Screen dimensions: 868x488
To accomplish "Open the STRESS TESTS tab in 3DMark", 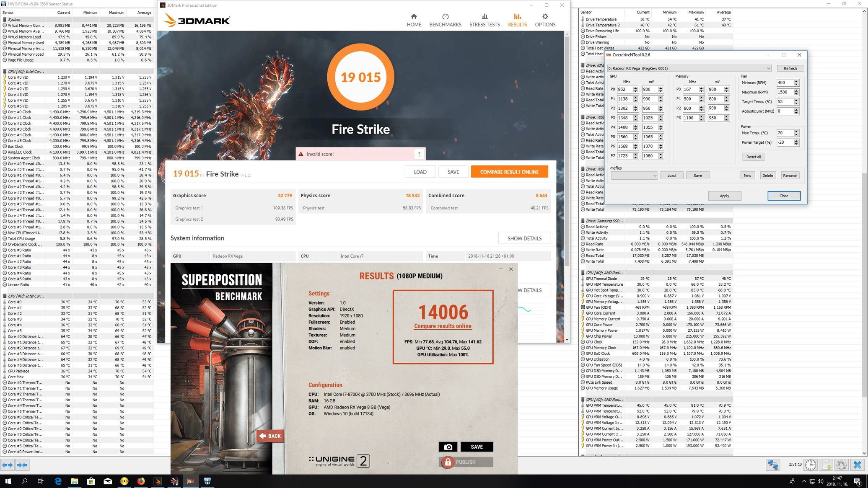I will pyautogui.click(x=485, y=20).
